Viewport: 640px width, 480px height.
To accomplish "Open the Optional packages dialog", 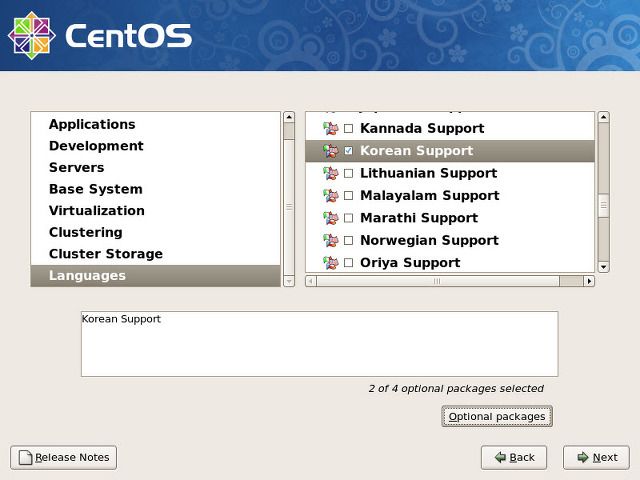I will click(497, 416).
